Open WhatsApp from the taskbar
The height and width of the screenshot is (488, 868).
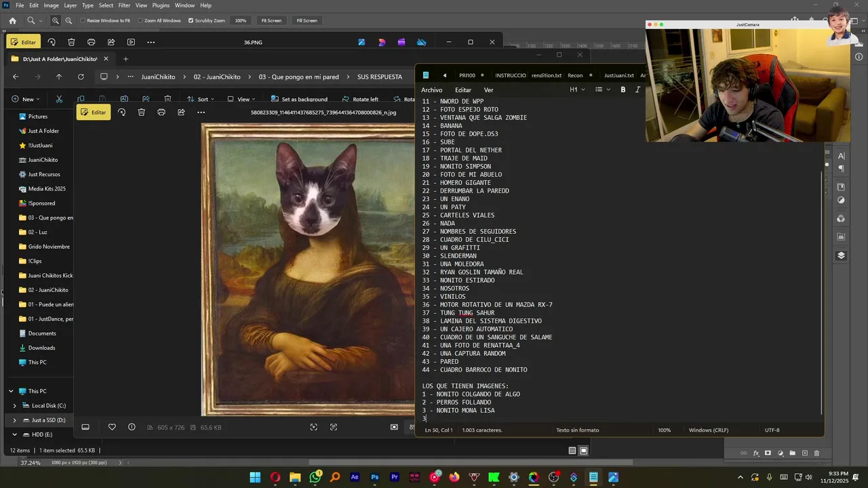pyautogui.click(x=315, y=477)
